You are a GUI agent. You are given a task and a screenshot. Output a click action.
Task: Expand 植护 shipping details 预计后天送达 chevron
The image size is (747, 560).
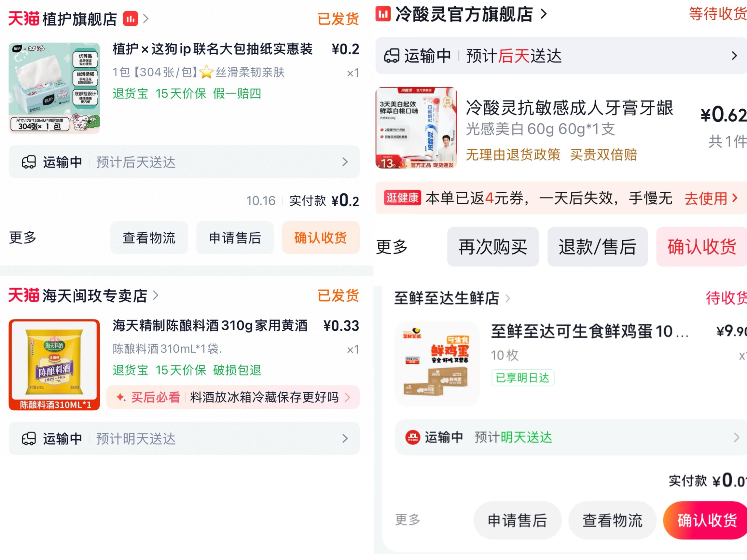coord(345,162)
